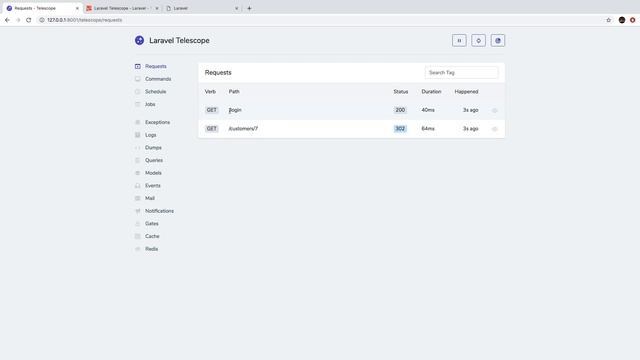Select the Redis sidebar entry
Screen dimensions: 640x360
coord(151,249)
